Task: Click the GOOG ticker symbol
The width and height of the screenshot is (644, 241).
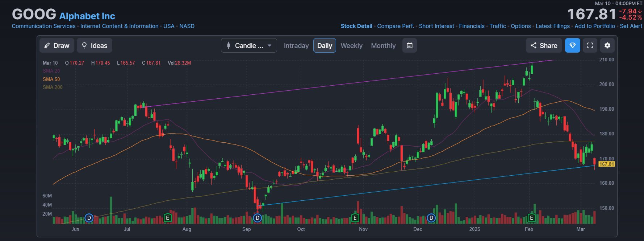Action: 34,15
